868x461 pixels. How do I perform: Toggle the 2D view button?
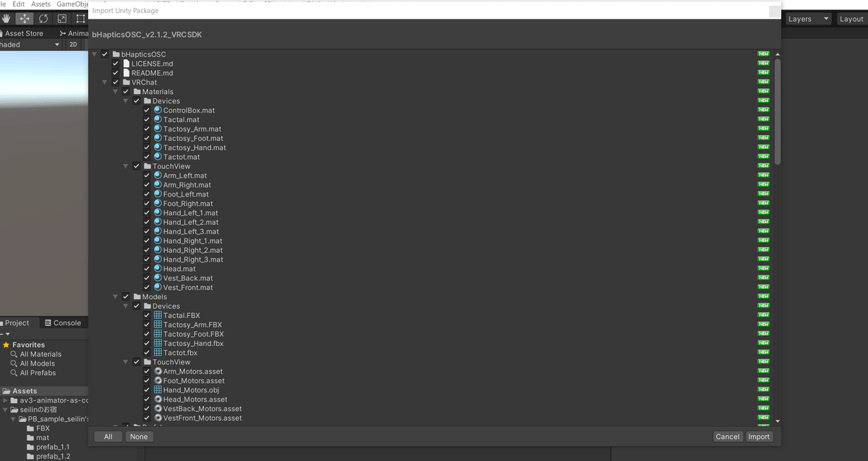pos(73,44)
